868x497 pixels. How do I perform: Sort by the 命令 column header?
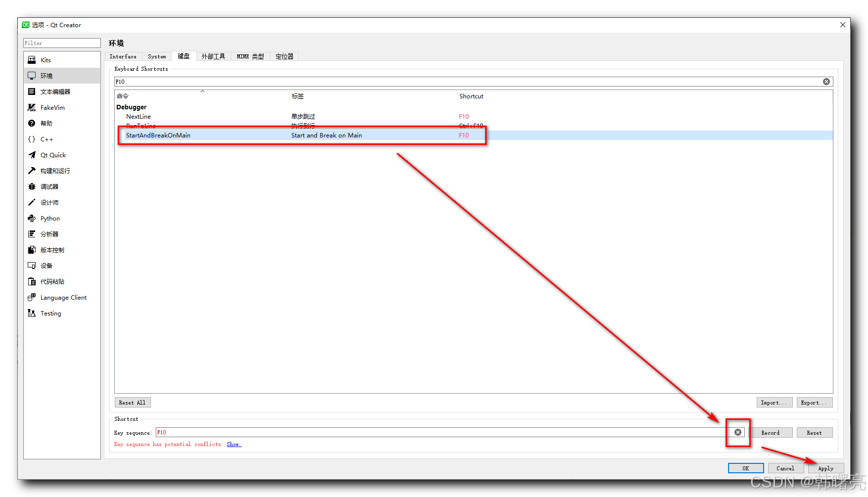[x=202, y=96]
